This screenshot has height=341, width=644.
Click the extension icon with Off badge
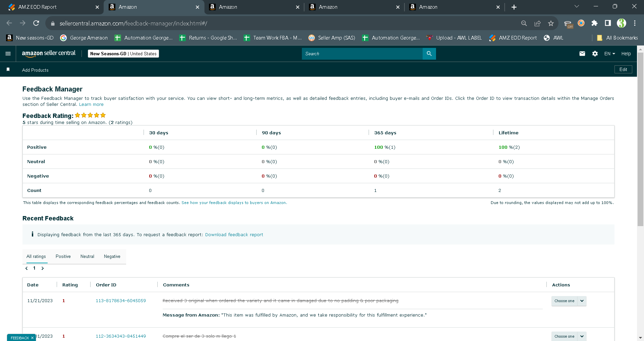(568, 24)
